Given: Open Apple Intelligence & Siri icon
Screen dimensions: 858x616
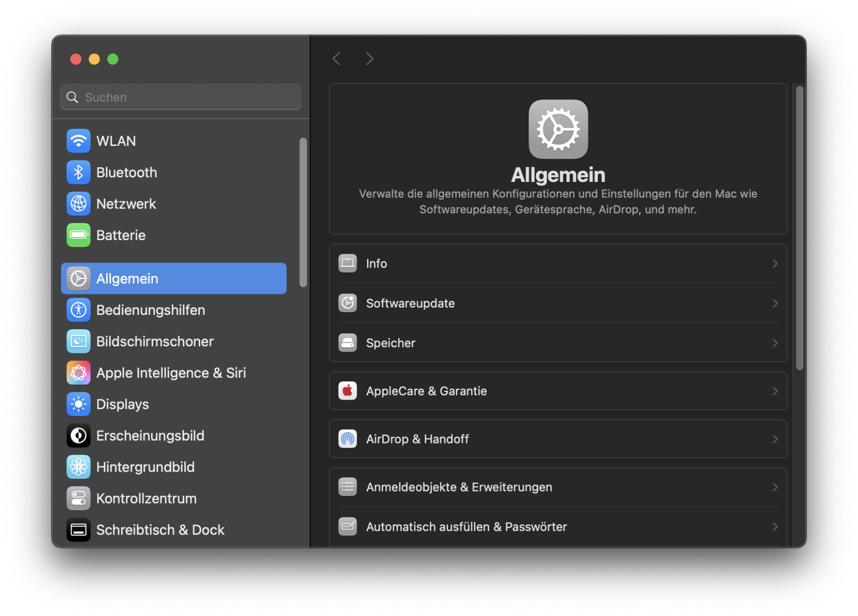Looking at the screenshot, I should click(78, 373).
